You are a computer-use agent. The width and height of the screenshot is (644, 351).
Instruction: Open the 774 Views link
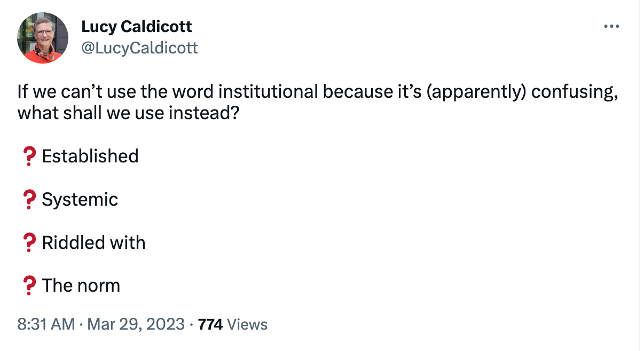tap(232, 324)
